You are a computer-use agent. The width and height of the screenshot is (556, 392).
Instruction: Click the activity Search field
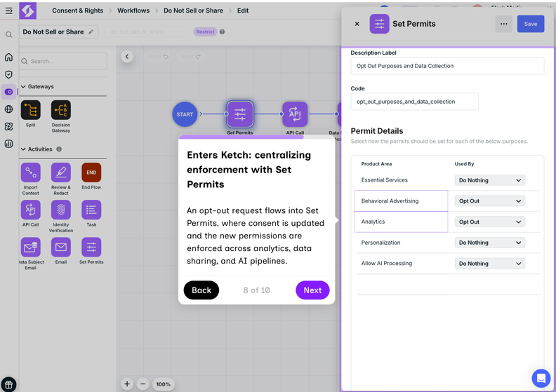[63, 61]
